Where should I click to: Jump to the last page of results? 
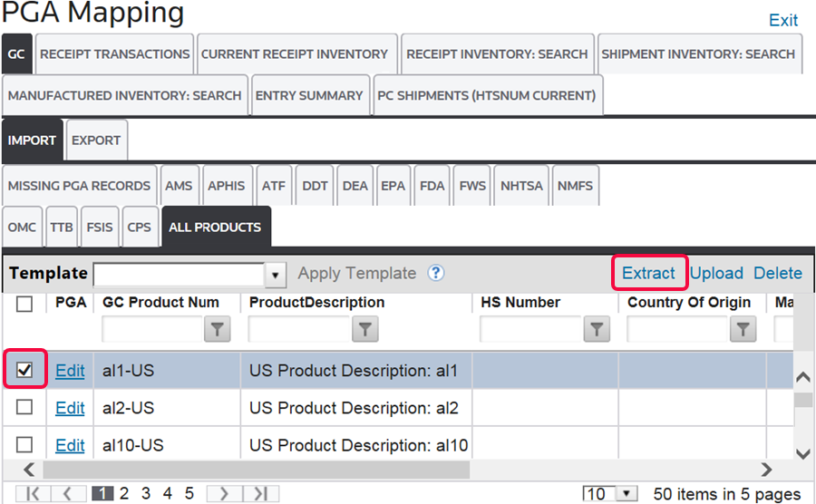pos(260,493)
